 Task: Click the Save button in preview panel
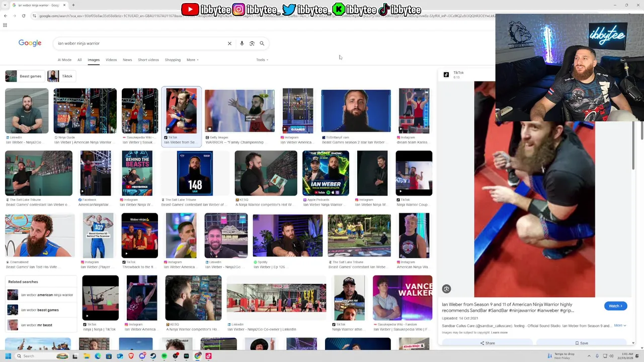[581, 343]
